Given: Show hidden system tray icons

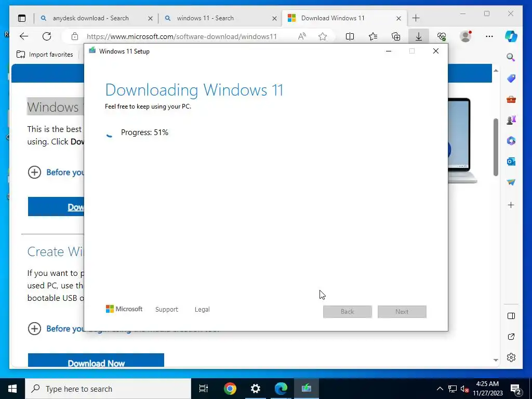Looking at the screenshot, I should pyautogui.click(x=440, y=389).
